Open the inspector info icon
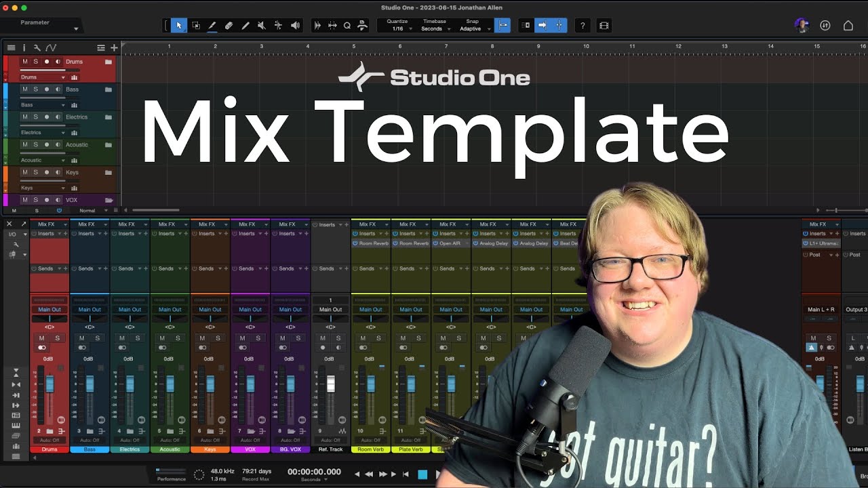The image size is (868, 488). (x=24, y=48)
